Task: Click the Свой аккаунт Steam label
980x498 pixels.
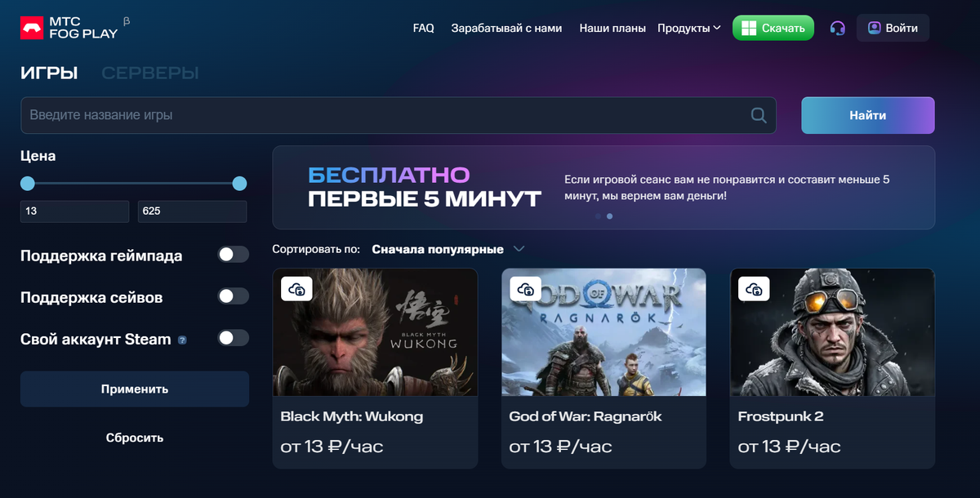Action: [96, 339]
